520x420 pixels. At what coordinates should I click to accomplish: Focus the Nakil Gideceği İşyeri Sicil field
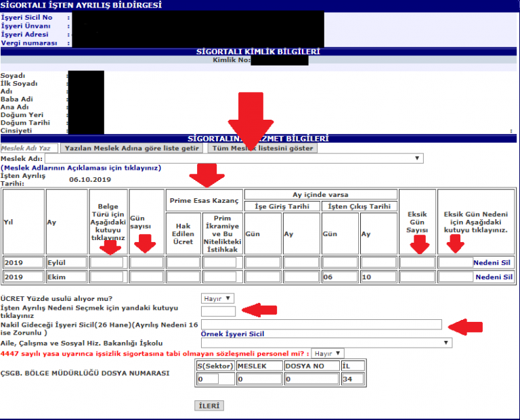pyautogui.click(x=322, y=325)
